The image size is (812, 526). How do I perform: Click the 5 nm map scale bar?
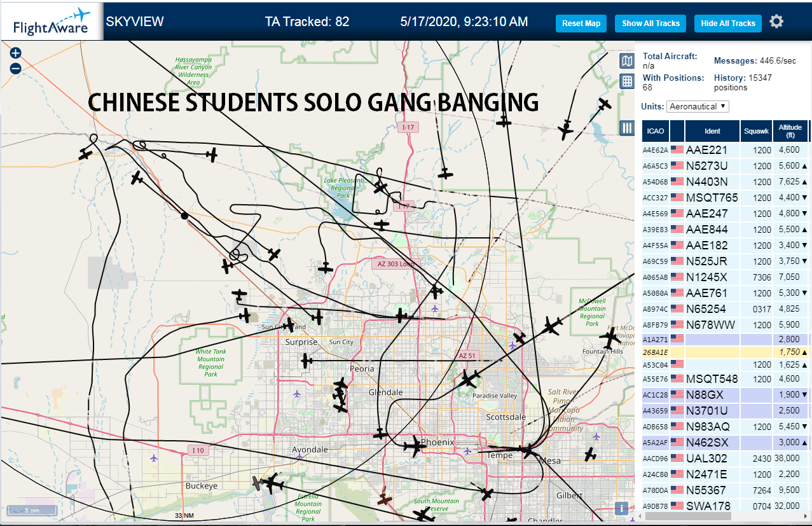[32, 510]
